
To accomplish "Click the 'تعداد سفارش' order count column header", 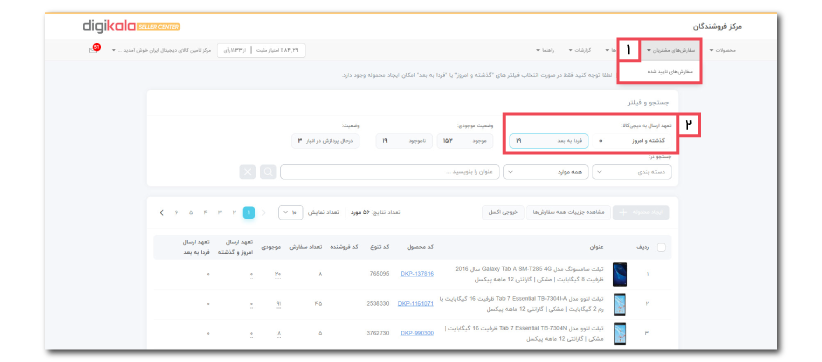I will [x=305, y=247].
